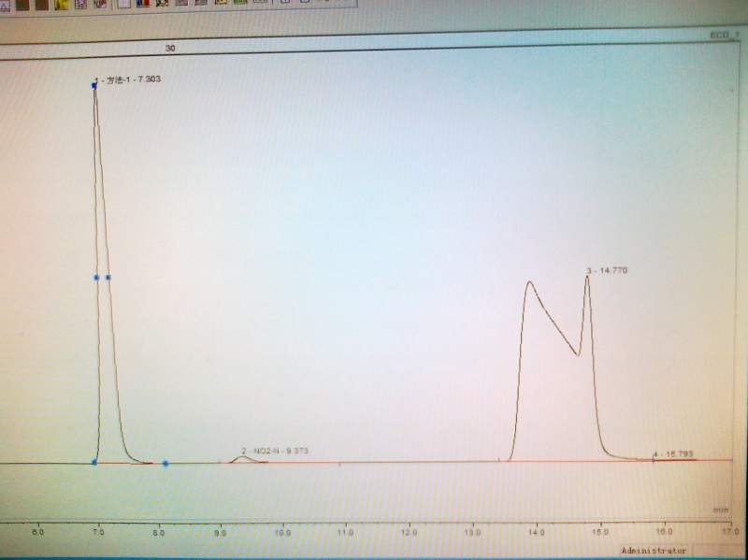This screenshot has width=748, height=560.
Task: Click the small NO2-N peak on the trace
Action: tap(243, 457)
